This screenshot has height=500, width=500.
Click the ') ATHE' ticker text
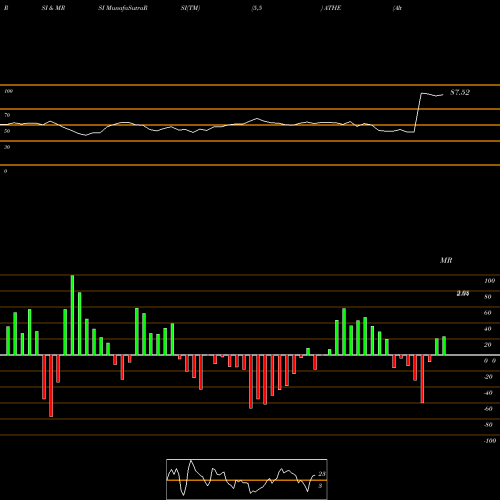pyautogui.click(x=331, y=8)
